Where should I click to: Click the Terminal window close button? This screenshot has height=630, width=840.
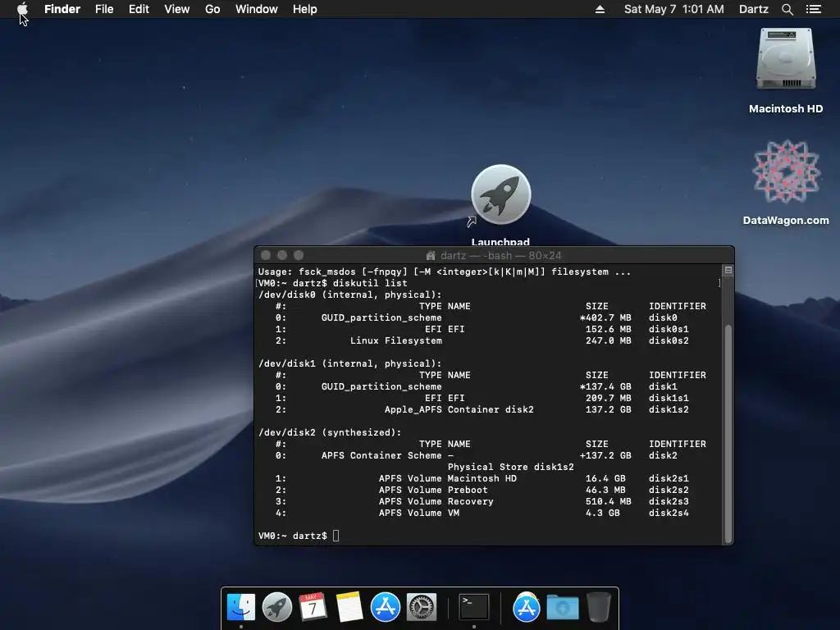pyautogui.click(x=266, y=256)
